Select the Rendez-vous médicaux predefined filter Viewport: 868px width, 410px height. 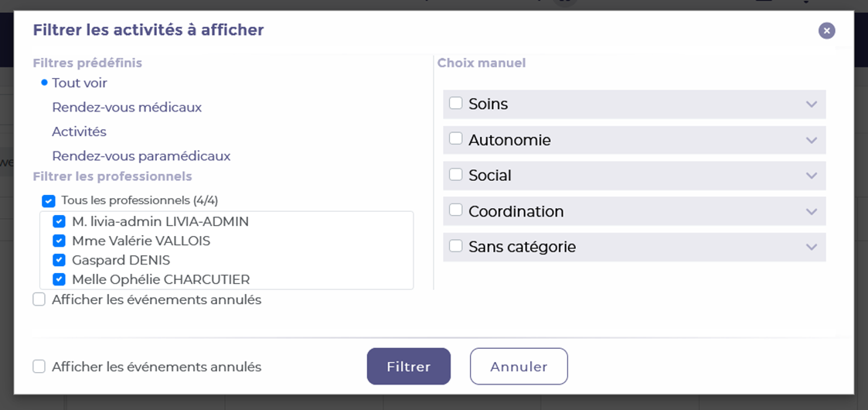(127, 108)
